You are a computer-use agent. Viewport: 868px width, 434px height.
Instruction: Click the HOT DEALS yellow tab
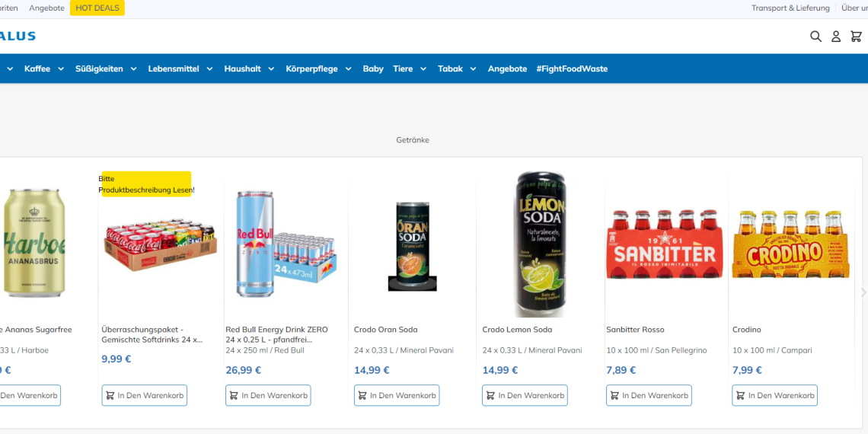[x=97, y=8]
